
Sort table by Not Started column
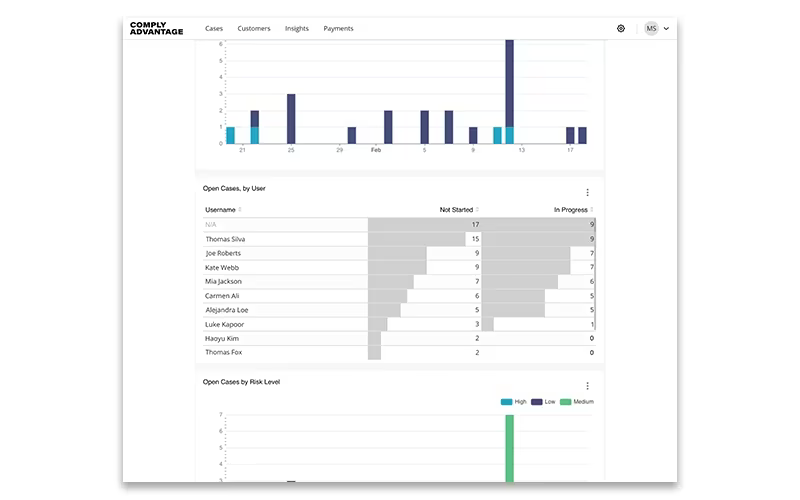(459, 210)
